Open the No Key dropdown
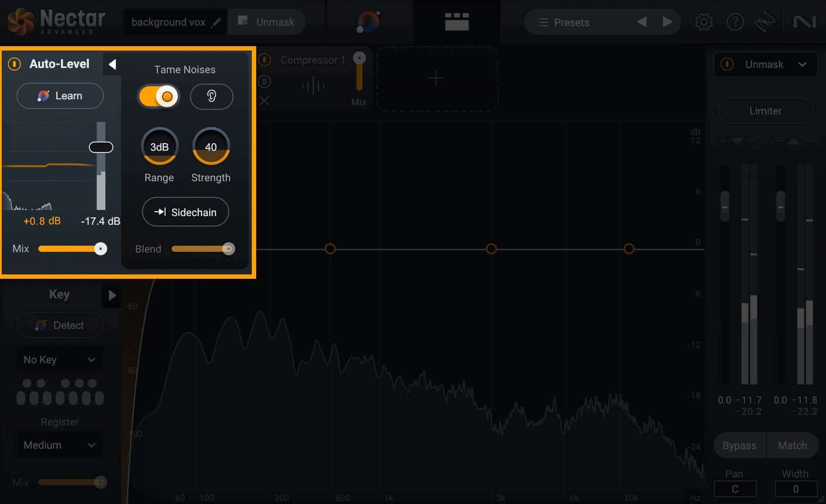The image size is (826, 504). (x=60, y=359)
